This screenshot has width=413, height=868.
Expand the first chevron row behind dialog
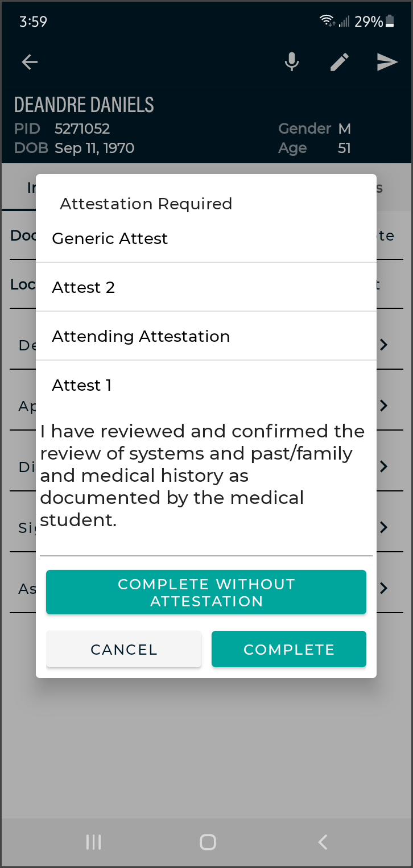pyautogui.click(x=384, y=345)
